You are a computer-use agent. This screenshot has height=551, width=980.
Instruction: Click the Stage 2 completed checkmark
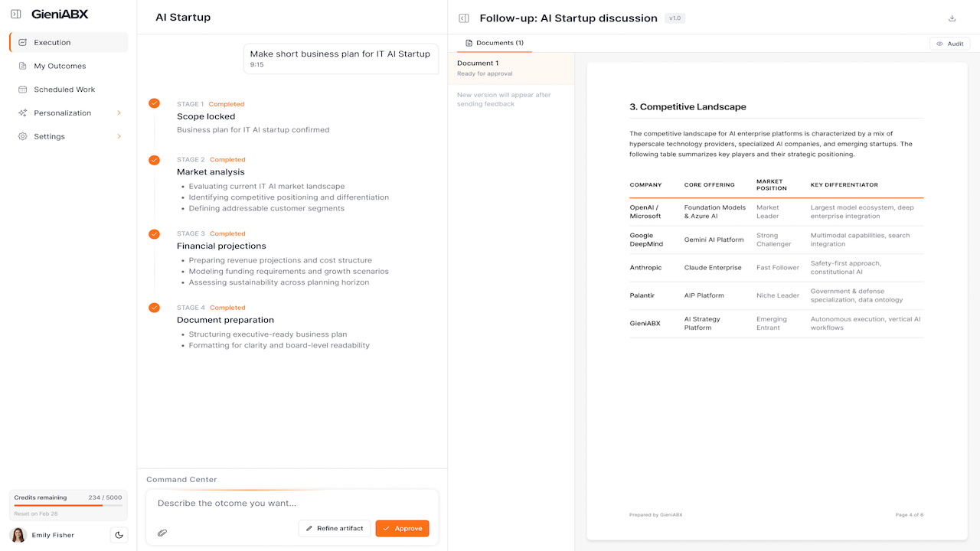coord(154,160)
